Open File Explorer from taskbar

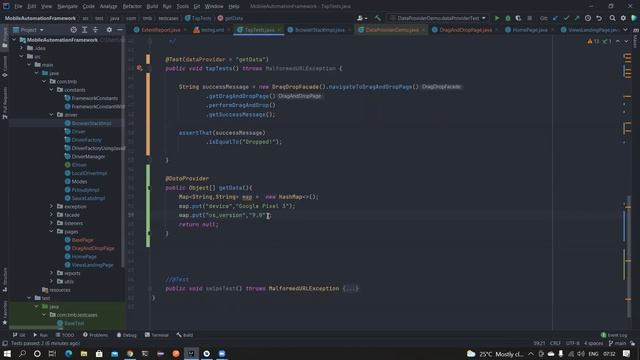[x=84, y=353]
